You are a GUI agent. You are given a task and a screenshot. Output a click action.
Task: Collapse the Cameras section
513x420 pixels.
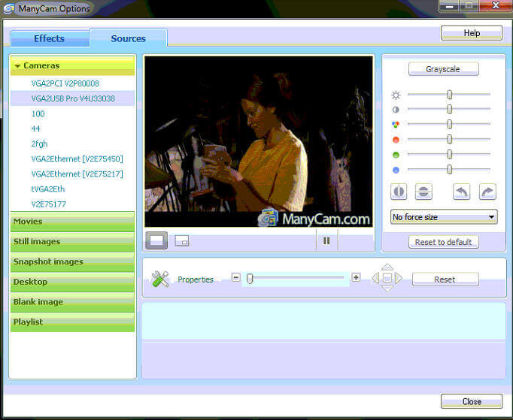tap(72, 65)
